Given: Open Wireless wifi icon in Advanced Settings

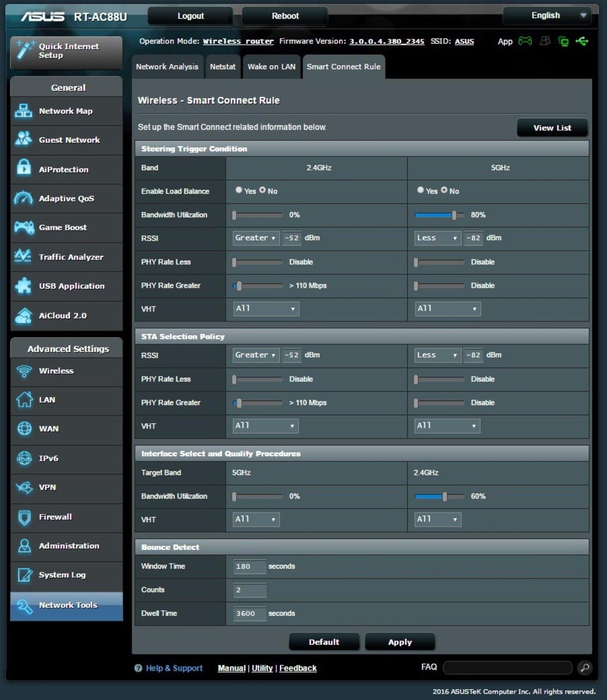Looking at the screenshot, I should pos(24,371).
